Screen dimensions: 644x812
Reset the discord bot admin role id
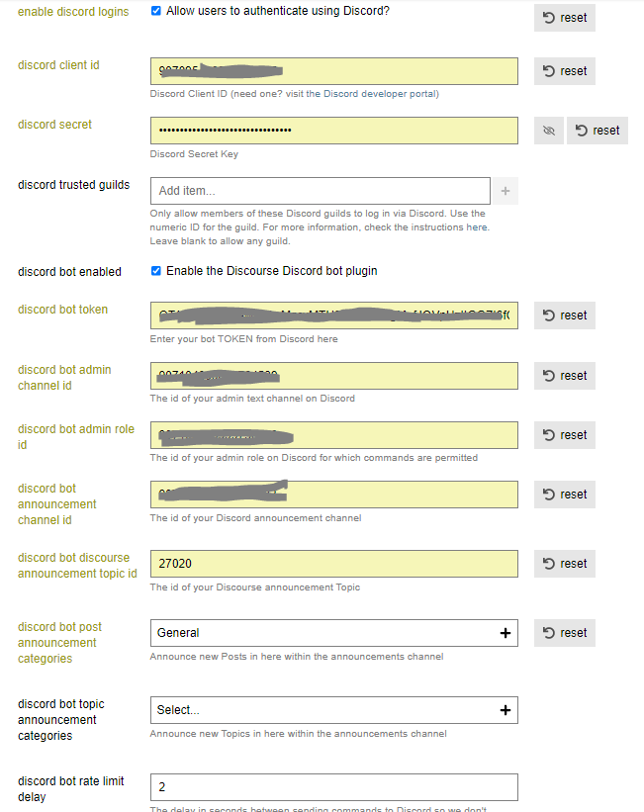pyautogui.click(x=564, y=435)
